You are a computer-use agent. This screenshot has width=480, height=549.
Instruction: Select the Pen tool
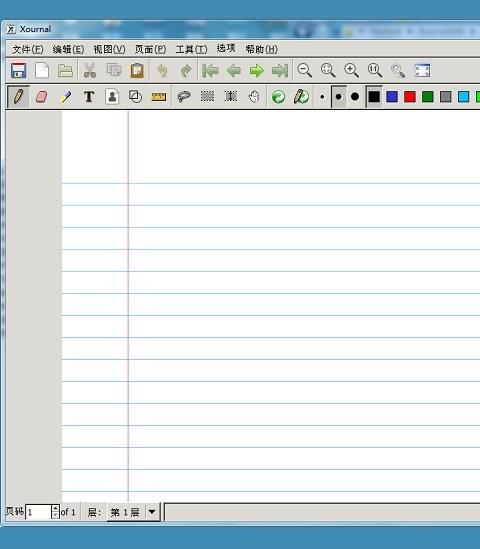18,97
